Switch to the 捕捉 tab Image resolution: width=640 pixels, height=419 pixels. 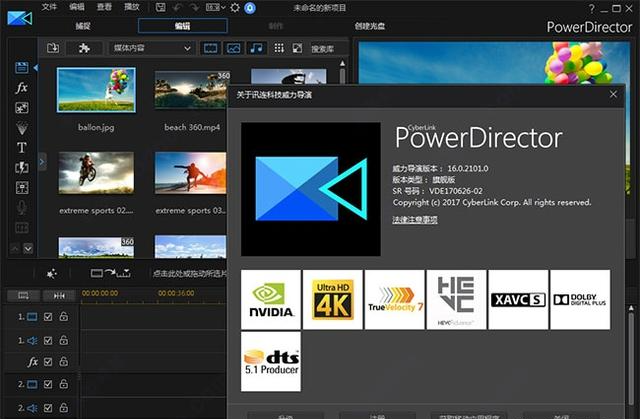(83, 26)
